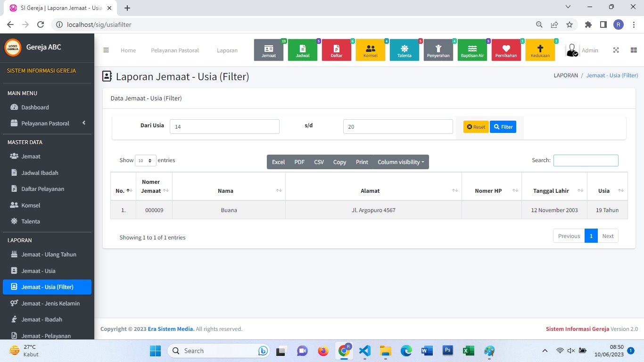This screenshot has width=644, height=362.
Task: Click the Baptisan Air shortcut tile
Action: click(472, 50)
